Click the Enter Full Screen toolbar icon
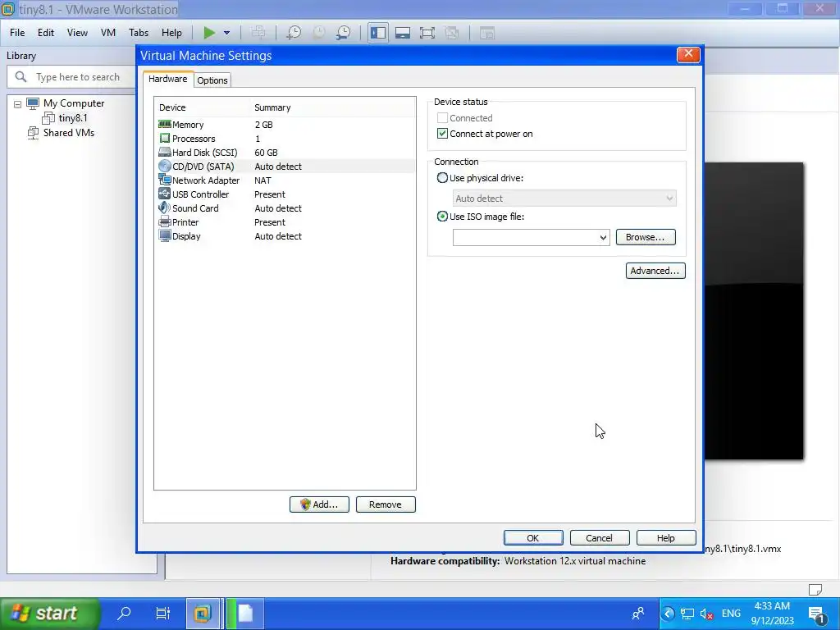 click(x=427, y=33)
